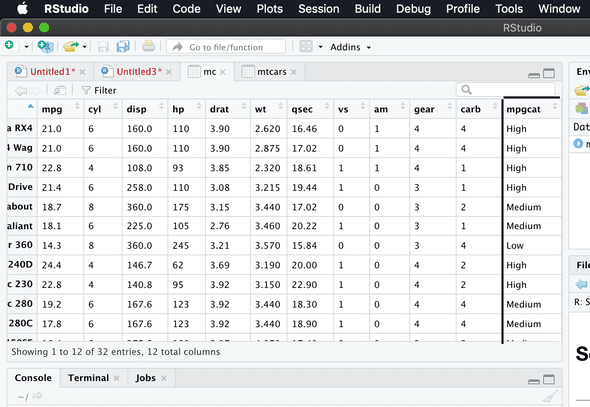Toggle the Filter button in data viewer
This screenshot has height=407, width=590.
click(x=99, y=90)
